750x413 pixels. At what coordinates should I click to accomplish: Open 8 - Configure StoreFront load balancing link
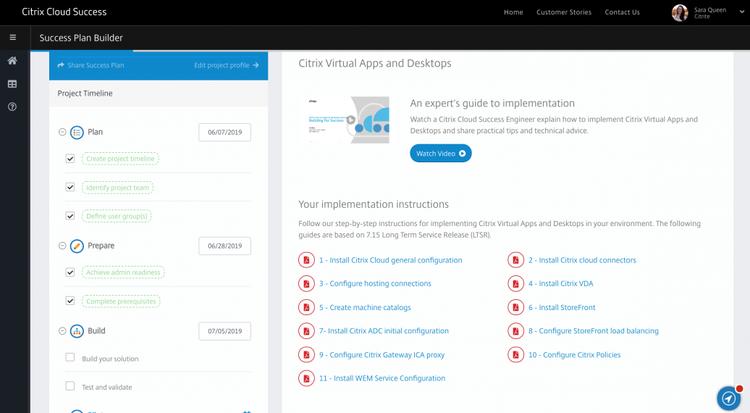(x=593, y=331)
